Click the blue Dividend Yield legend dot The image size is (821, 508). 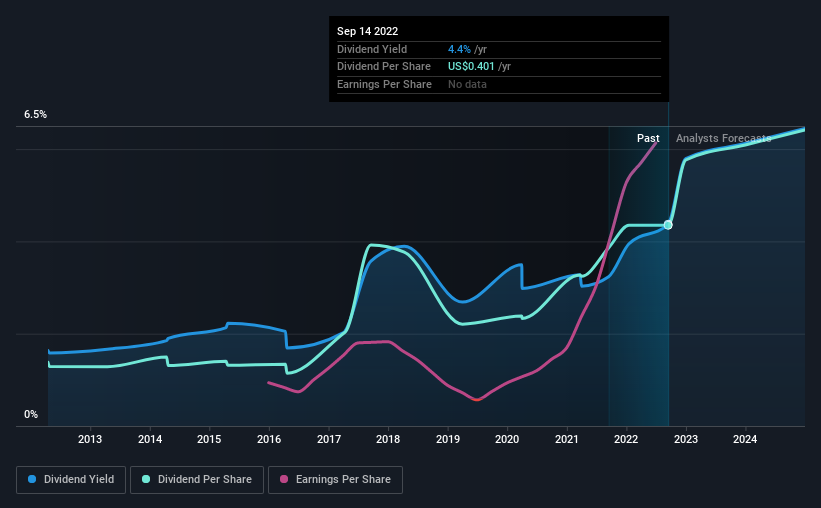click(x=33, y=480)
